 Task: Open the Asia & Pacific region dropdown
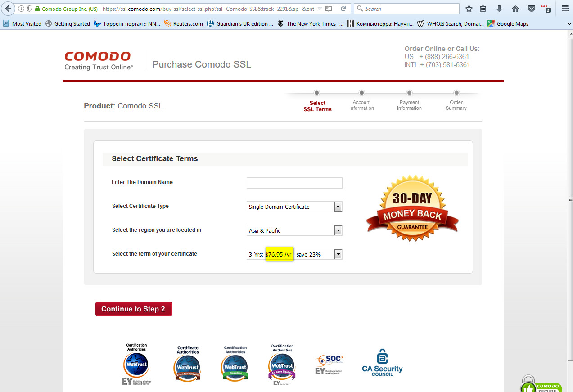tap(294, 230)
